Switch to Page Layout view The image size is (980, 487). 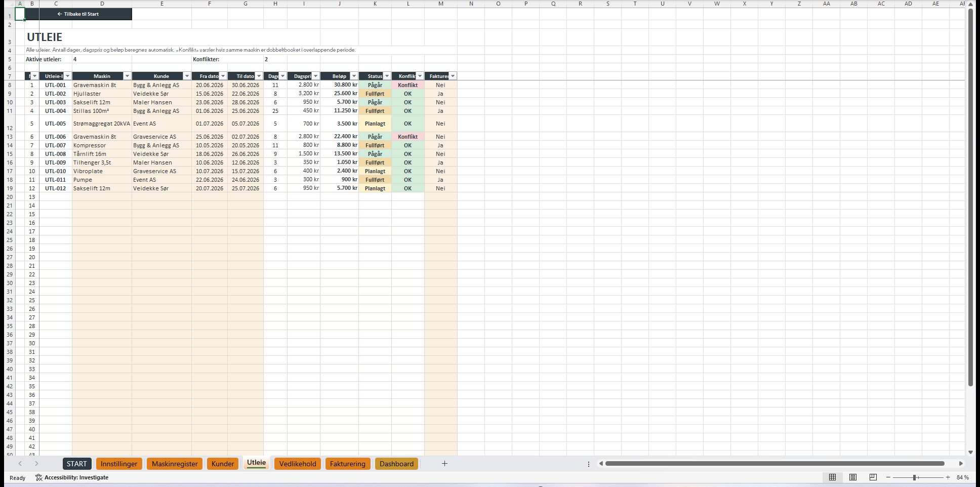pos(853,477)
